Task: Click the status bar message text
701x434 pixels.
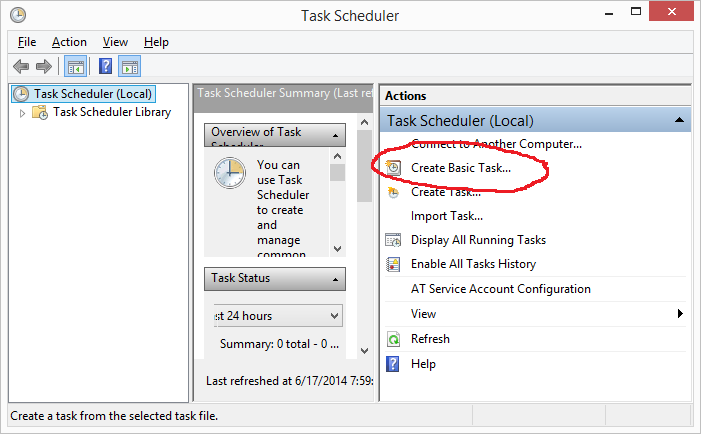Action: pyautogui.click(x=114, y=416)
